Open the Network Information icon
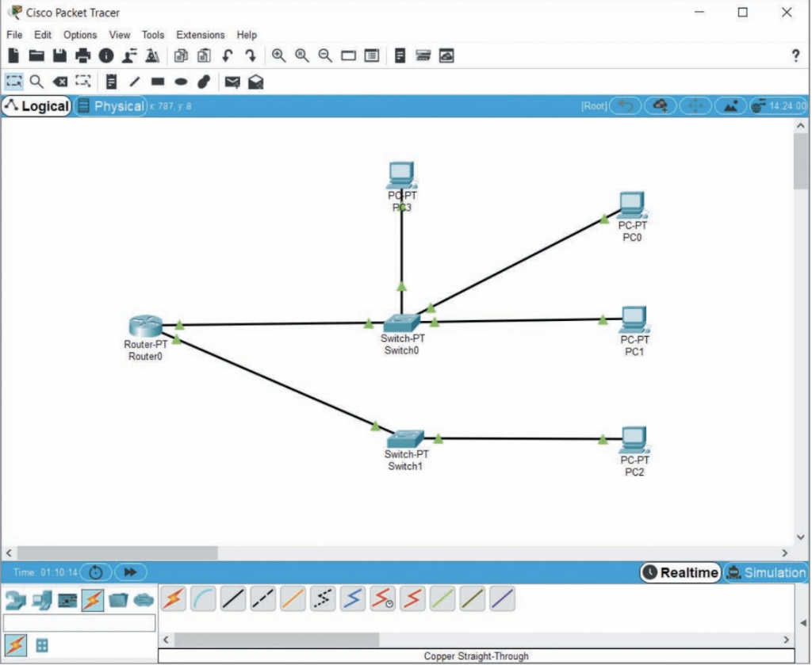 (x=106, y=55)
